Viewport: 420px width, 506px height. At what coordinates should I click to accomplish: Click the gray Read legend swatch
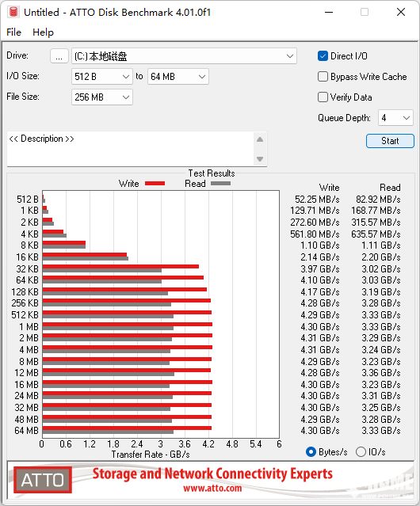pyautogui.click(x=220, y=183)
